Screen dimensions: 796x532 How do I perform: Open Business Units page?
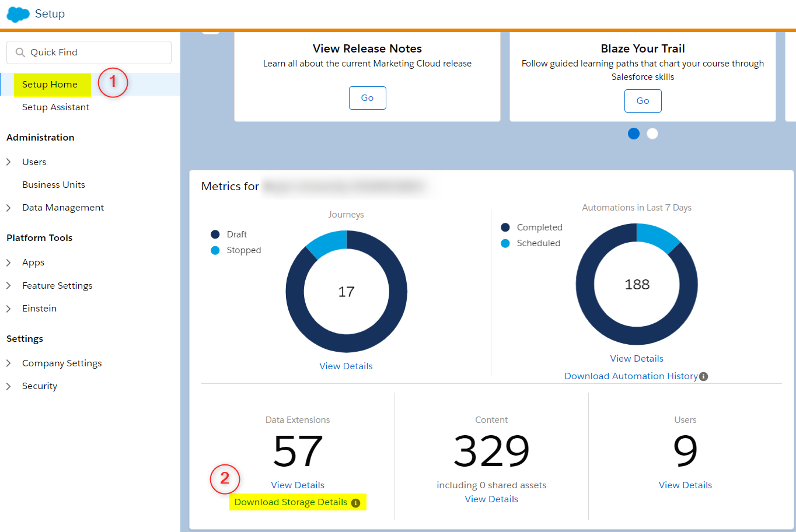[54, 185]
